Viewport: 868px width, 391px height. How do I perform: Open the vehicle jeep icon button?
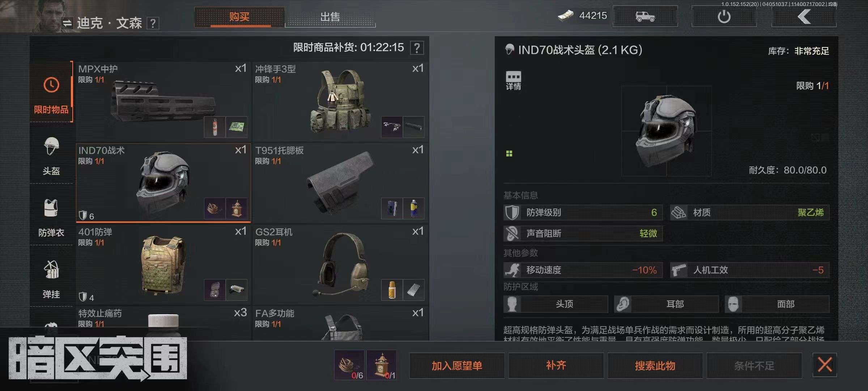(645, 17)
